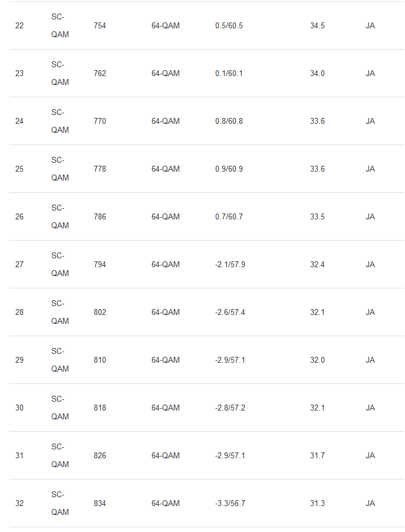The image size is (405, 532).
Task: Select frequency value 818
Action: 100,408
